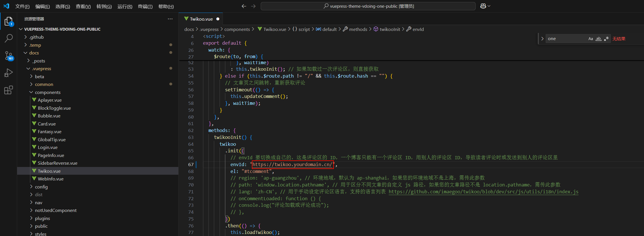The image size is (644, 236).
Task: Expand the common folder
Action: point(31,84)
